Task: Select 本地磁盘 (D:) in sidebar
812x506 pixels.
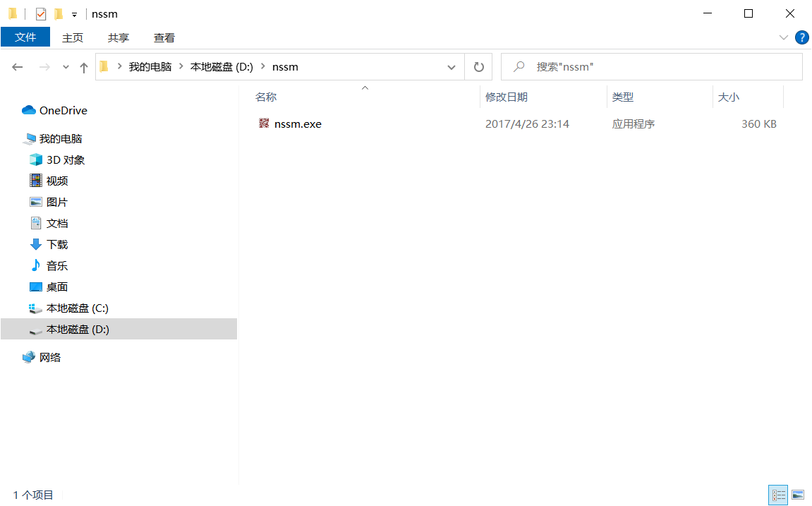Action: coord(78,330)
